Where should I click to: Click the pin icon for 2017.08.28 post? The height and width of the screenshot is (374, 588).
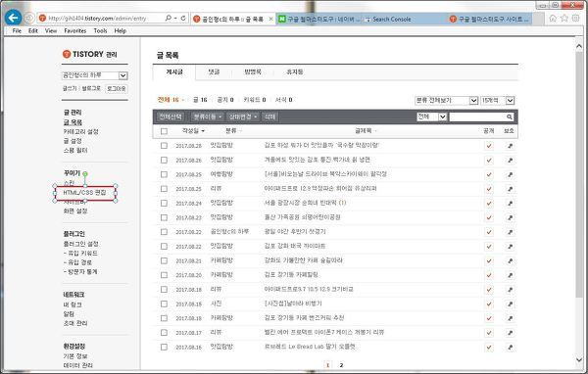click(510, 146)
